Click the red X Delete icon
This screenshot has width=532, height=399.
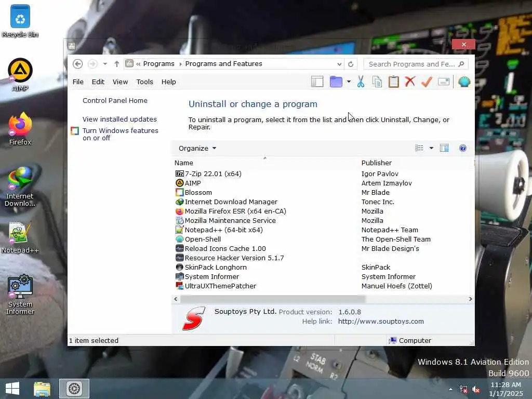tap(410, 82)
